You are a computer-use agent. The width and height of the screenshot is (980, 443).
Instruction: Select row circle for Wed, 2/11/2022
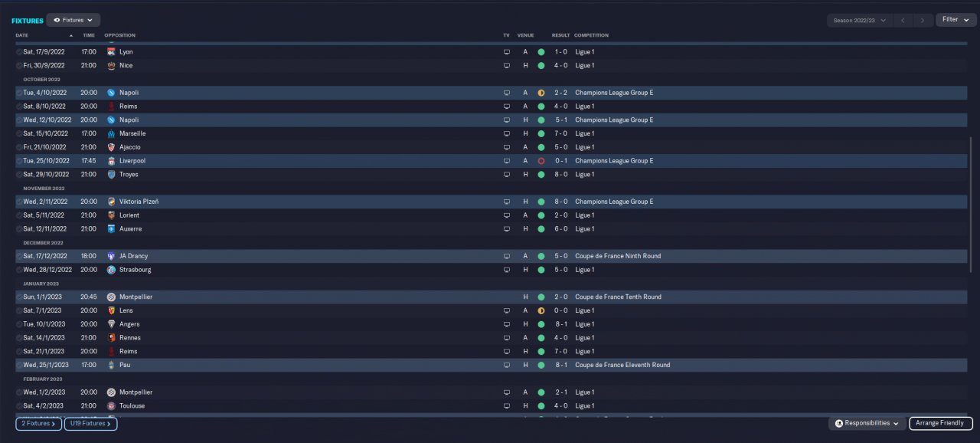click(x=19, y=202)
